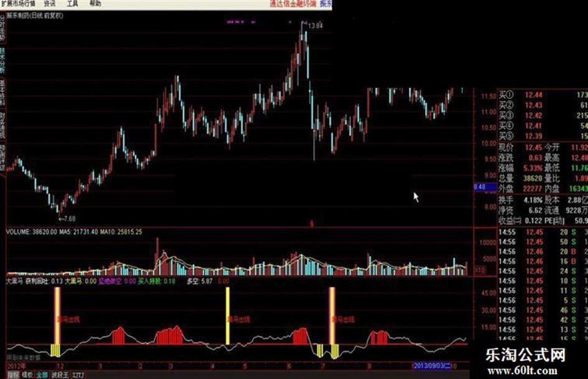Image resolution: width=588 pixels, height=379 pixels.
Task: Select the 模板 bottom tab
Action: coord(27,375)
